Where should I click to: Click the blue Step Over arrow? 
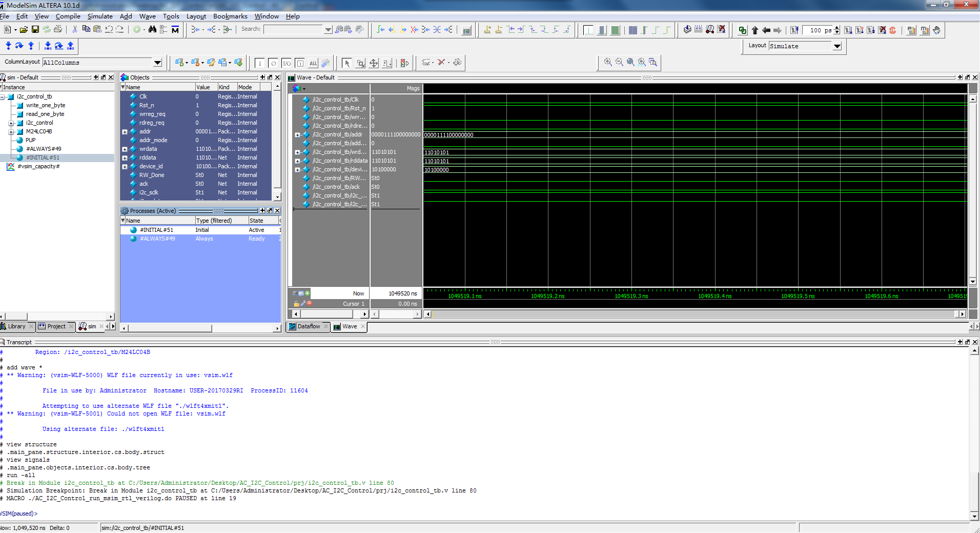coord(19,46)
